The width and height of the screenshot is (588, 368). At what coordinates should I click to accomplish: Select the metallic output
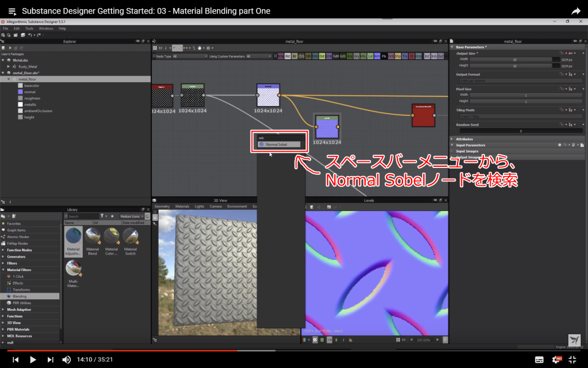click(30, 104)
